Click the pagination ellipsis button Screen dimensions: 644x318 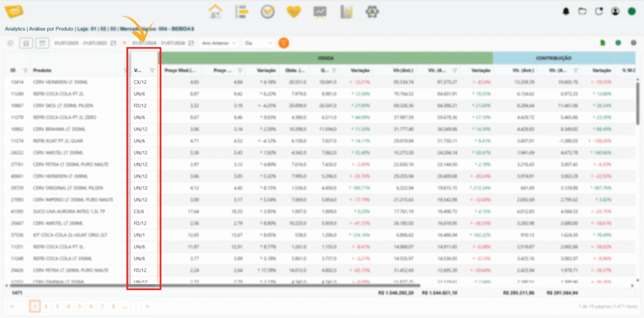tap(125, 306)
